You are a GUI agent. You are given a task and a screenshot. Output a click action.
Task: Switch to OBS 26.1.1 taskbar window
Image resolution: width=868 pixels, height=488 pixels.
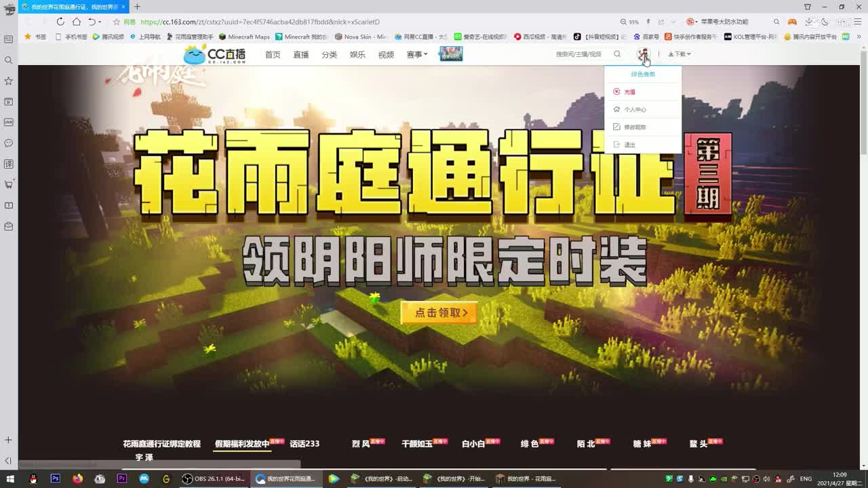coord(214,479)
